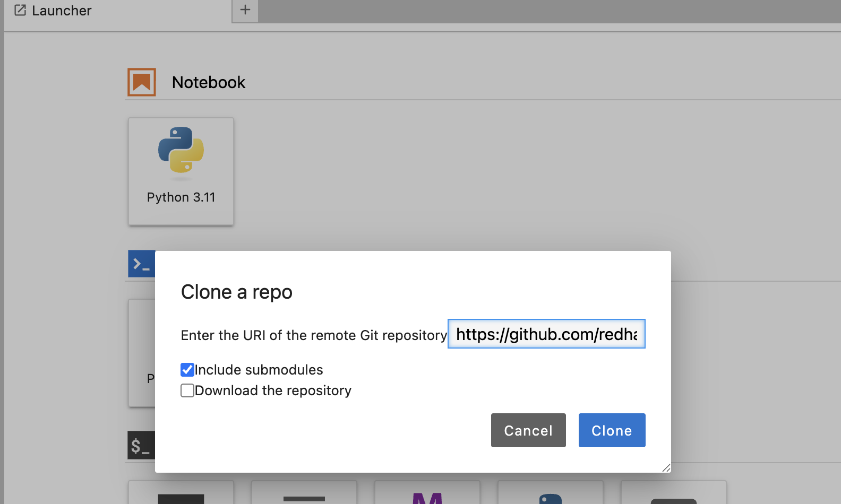The width and height of the screenshot is (841, 504).
Task: Click the dialog resize handle corner
Action: tap(666, 467)
